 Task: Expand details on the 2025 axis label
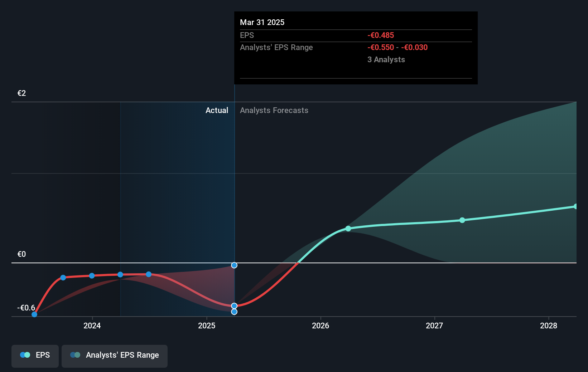pyautogui.click(x=206, y=326)
